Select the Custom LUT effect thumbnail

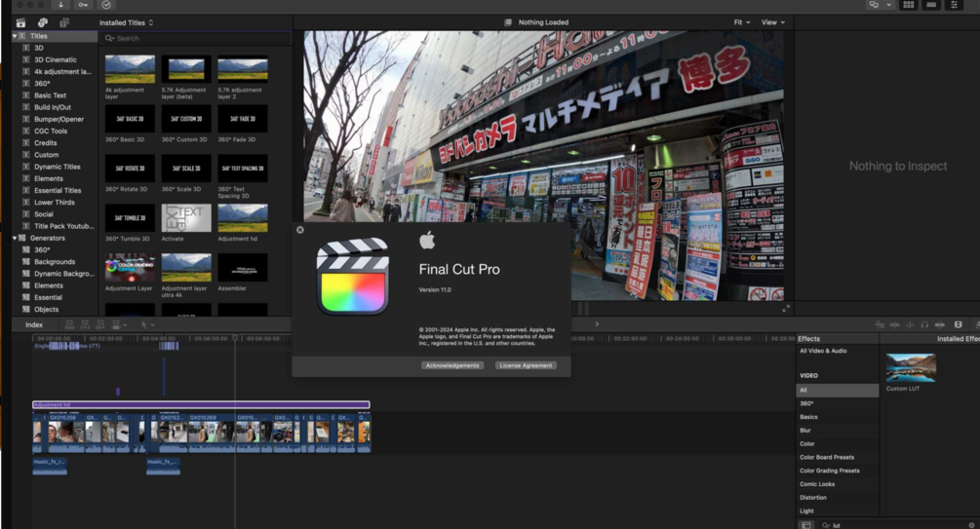click(911, 368)
